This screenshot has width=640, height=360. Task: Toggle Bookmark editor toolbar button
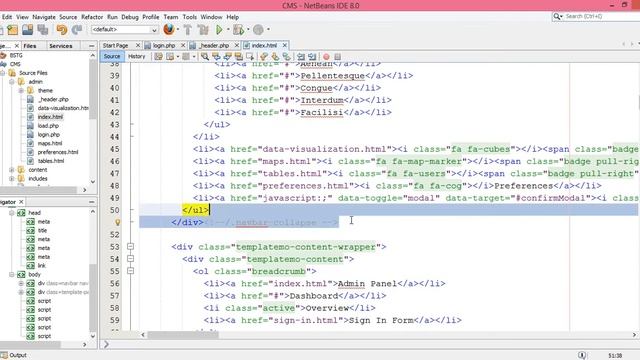[287, 56]
